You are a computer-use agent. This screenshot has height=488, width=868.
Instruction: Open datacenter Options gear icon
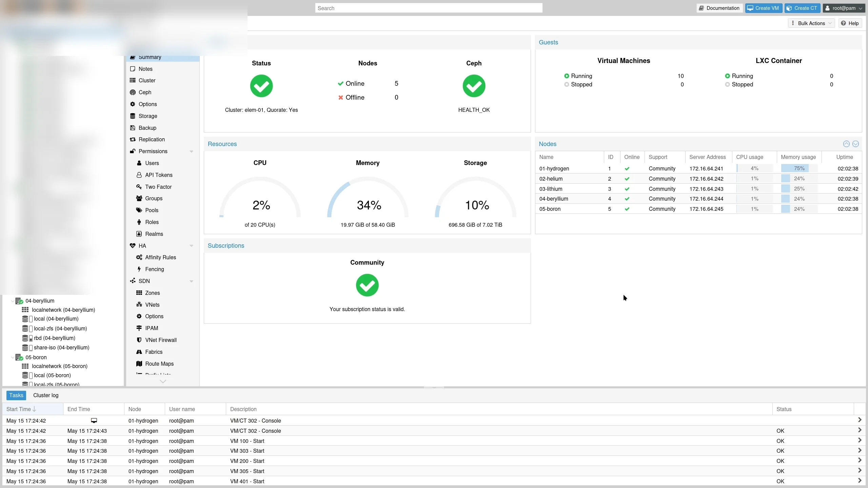coord(133,104)
